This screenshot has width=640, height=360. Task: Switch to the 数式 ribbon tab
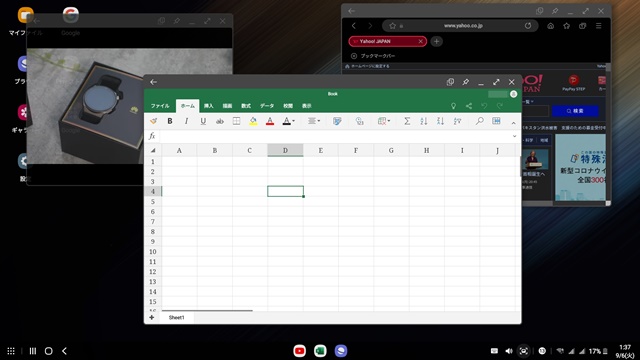click(246, 106)
